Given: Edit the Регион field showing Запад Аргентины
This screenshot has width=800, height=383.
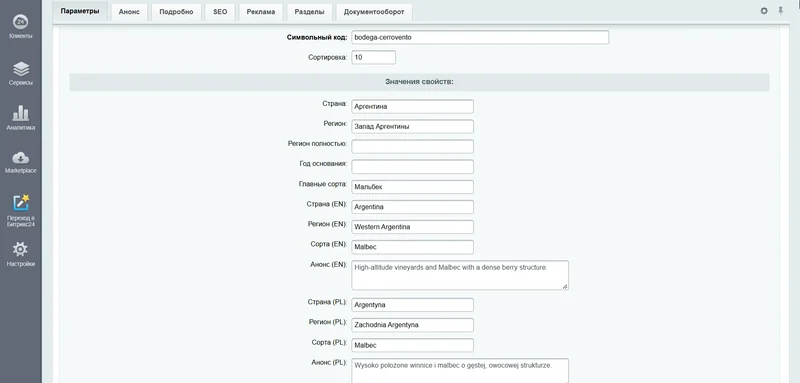Looking at the screenshot, I should click(x=412, y=126).
